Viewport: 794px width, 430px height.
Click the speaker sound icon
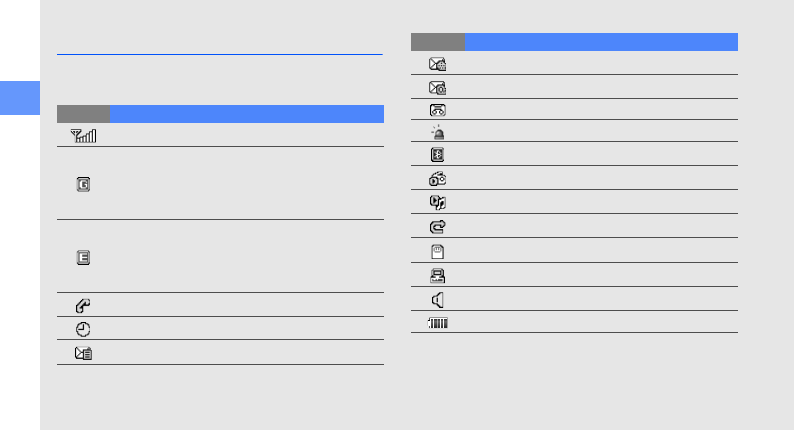pos(437,298)
